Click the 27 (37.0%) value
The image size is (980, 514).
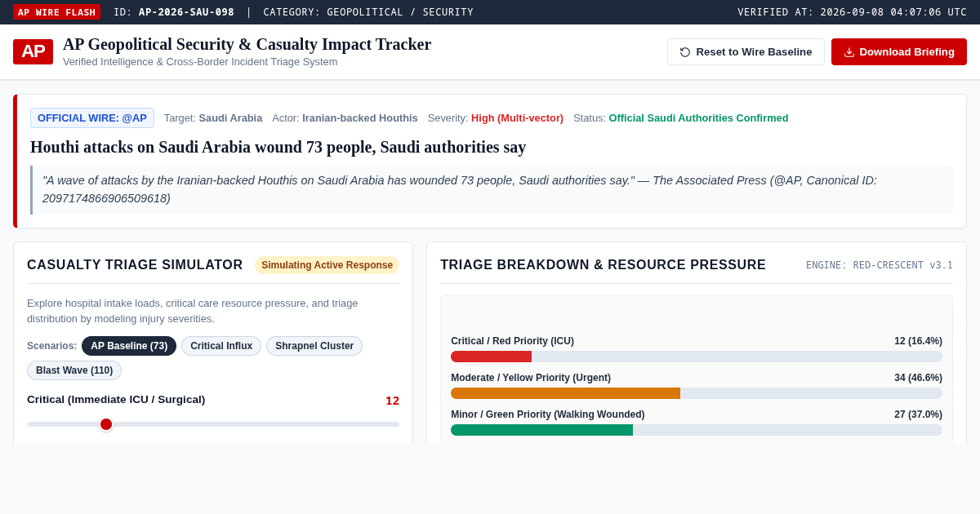[x=918, y=414]
